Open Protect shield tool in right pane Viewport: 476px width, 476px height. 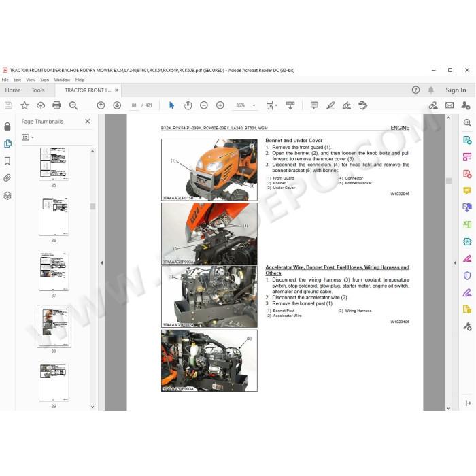tap(467, 275)
